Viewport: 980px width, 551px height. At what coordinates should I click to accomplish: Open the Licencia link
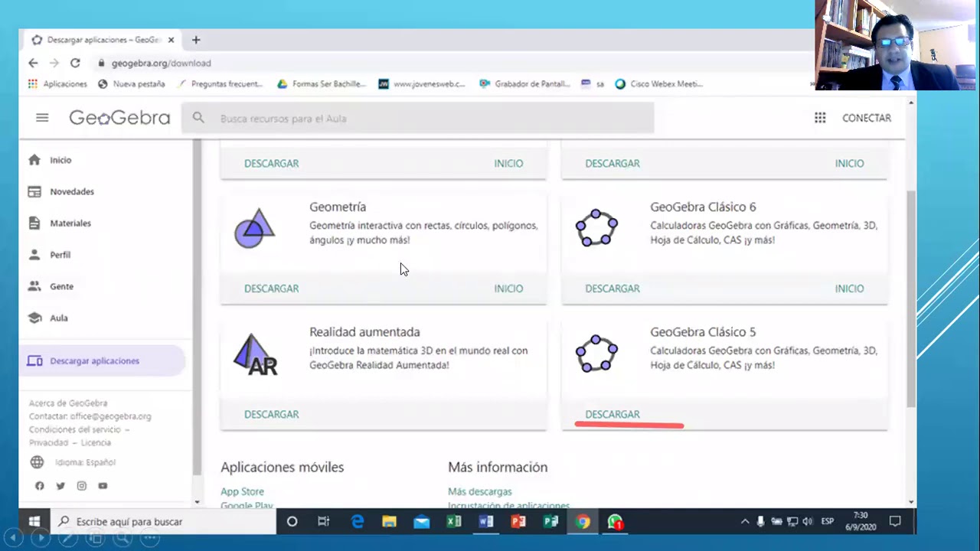96,442
